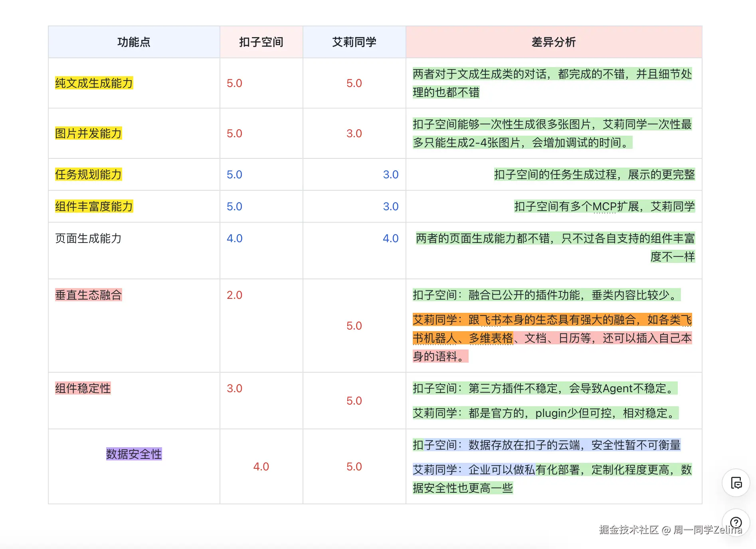Click the 组件稳定性 row label
Viewport: 756px width, 549px height.
coord(83,388)
